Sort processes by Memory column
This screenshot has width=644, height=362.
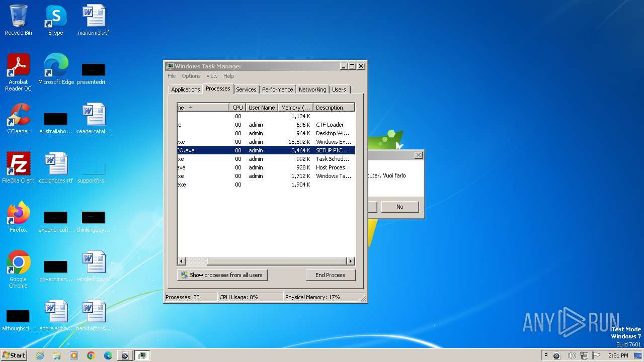295,108
